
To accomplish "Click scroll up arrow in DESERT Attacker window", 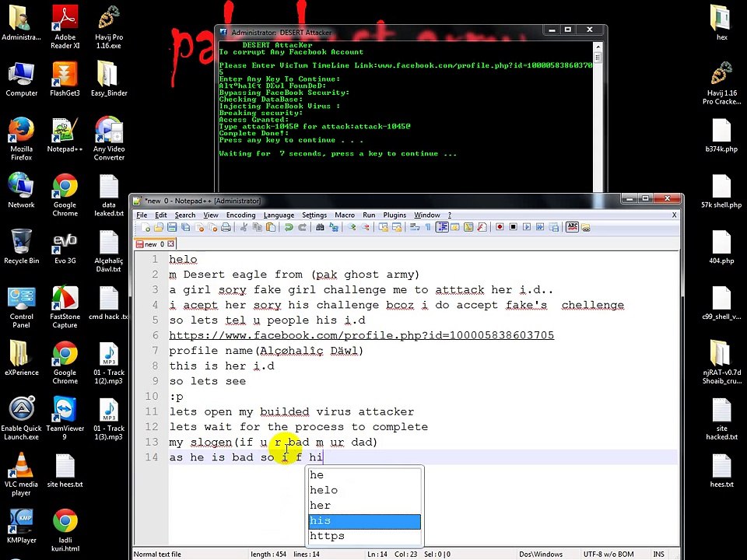I will (598, 47).
